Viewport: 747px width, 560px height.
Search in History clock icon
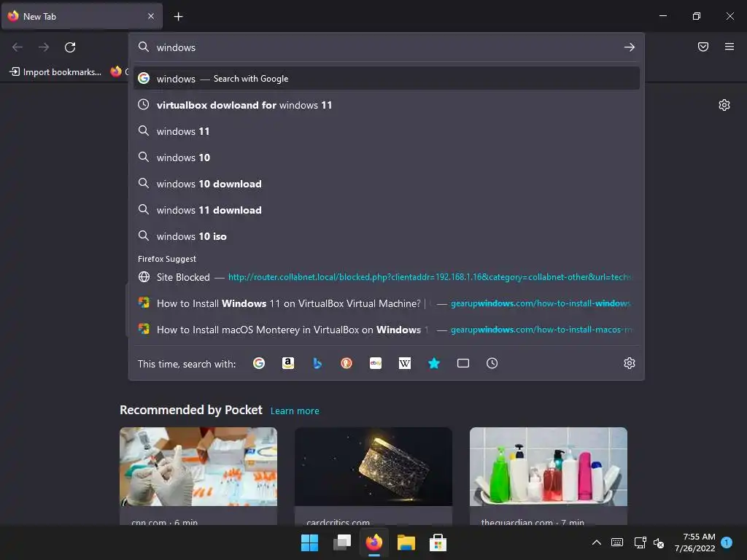coord(492,363)
